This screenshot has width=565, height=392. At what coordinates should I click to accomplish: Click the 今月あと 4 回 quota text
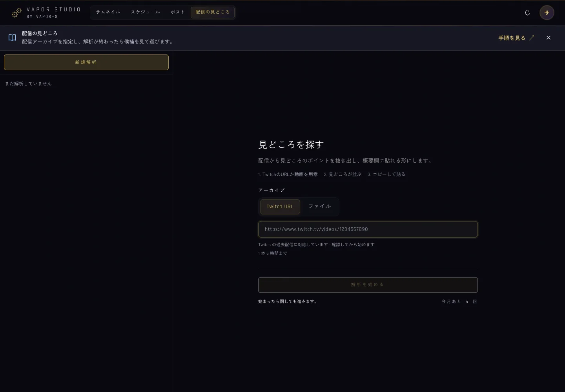[459, 301]
